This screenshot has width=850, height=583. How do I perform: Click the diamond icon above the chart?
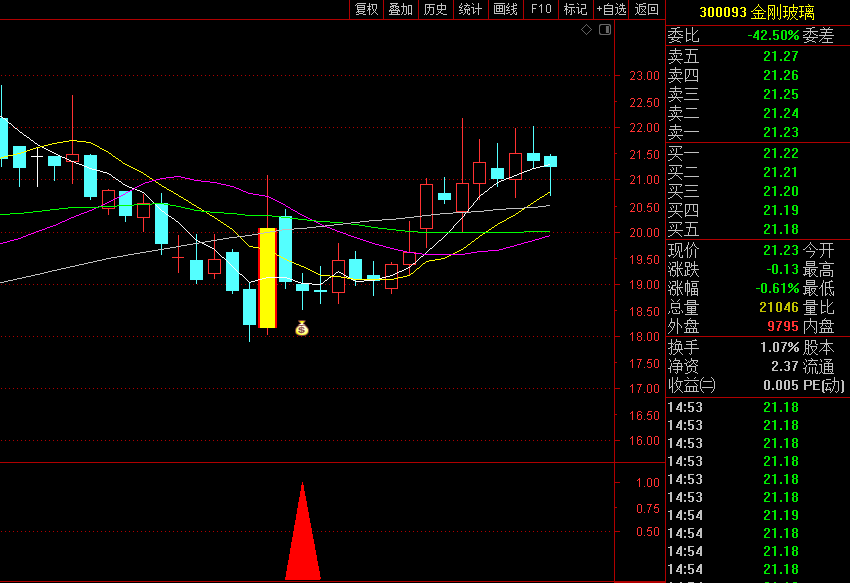[586, 30]
